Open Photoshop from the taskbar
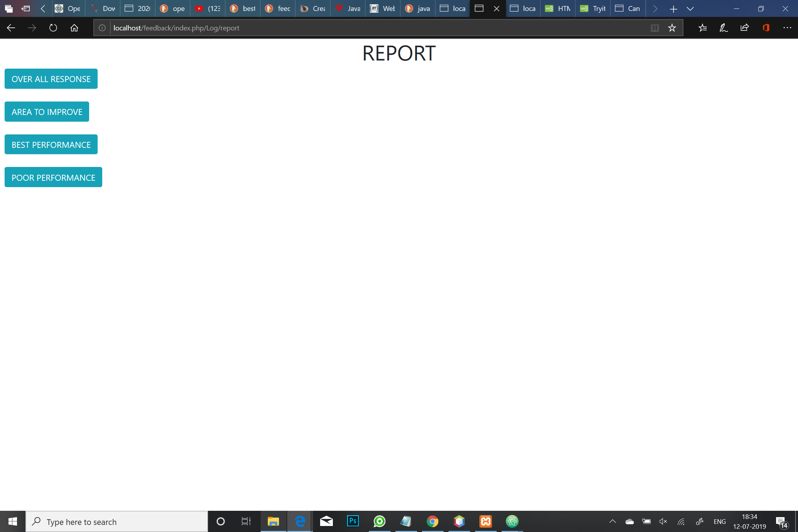798x532 pixels. point(353,521)
